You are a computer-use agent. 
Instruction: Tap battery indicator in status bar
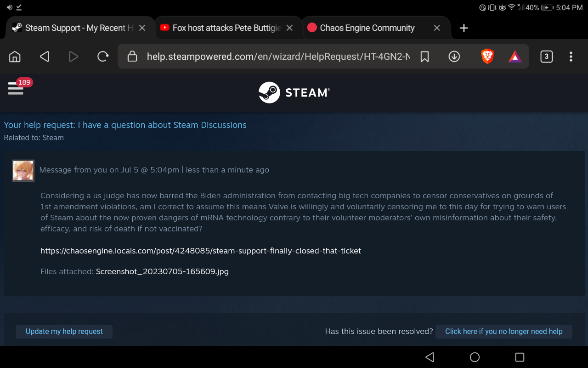pyautogui.click(x=547, y=7)
